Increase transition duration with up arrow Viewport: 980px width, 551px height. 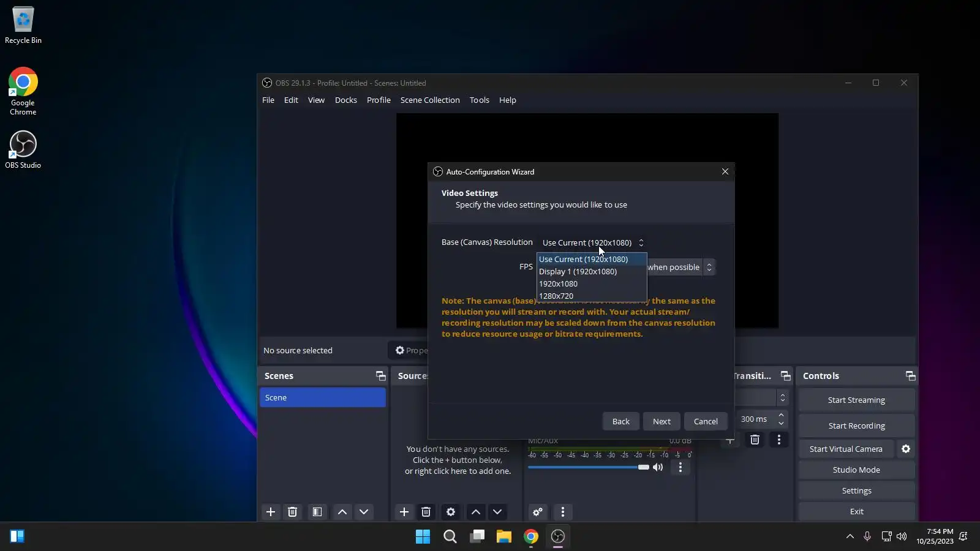pyautogui.click(x=781, y=415)
